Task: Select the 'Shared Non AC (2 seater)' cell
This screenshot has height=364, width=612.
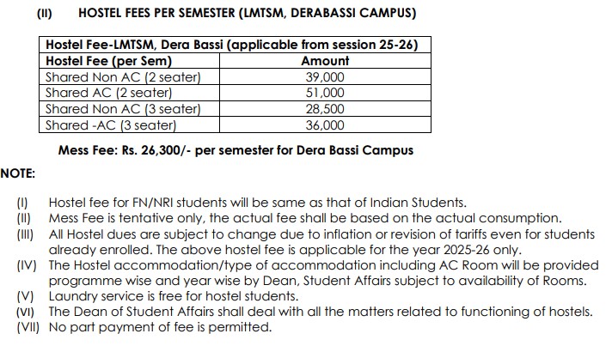Action: [123, 77]
